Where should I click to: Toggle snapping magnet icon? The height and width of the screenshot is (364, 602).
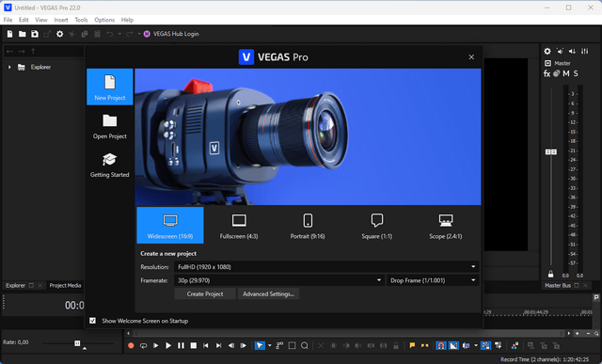point(441,345)
